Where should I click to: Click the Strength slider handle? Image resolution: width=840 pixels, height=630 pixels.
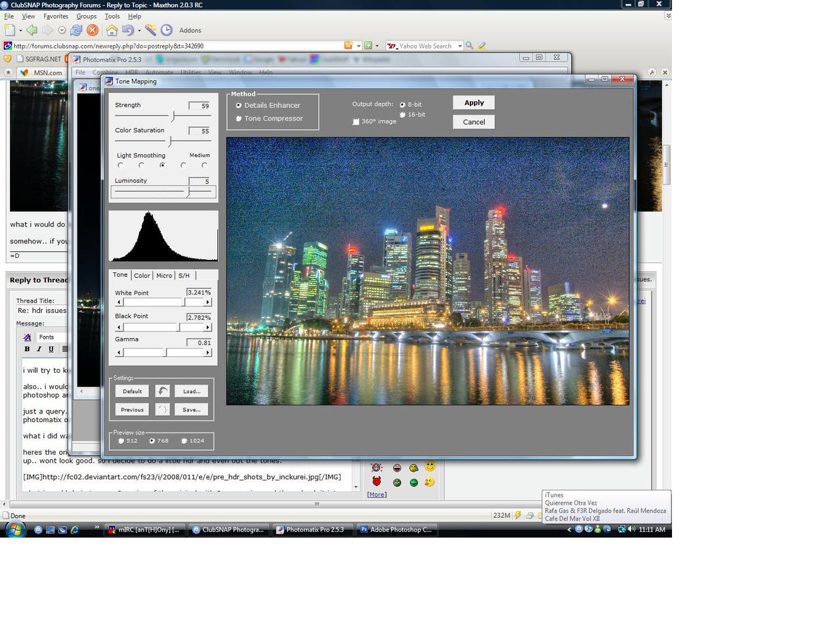pos(173,116)
